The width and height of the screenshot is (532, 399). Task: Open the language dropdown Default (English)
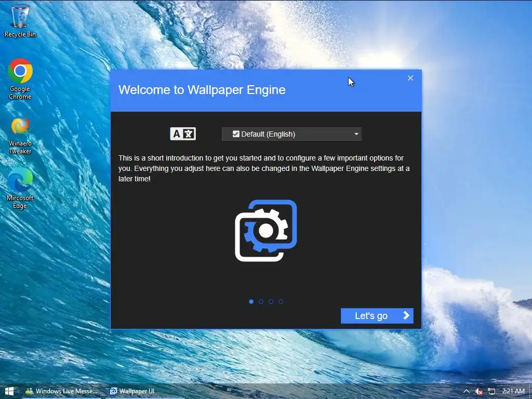pos(292,134)
